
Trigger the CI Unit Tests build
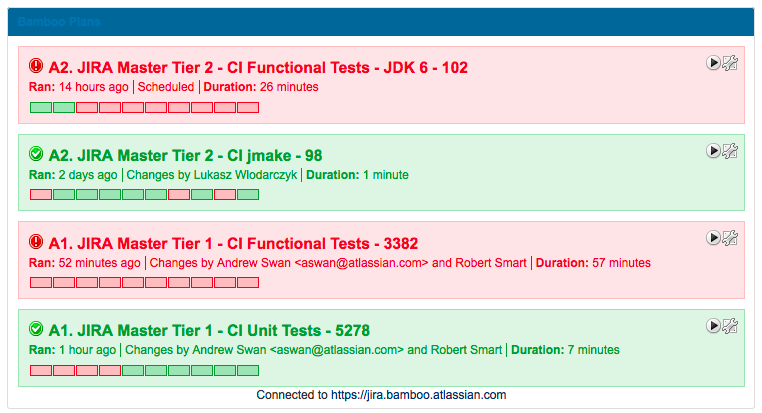point(713,326)
